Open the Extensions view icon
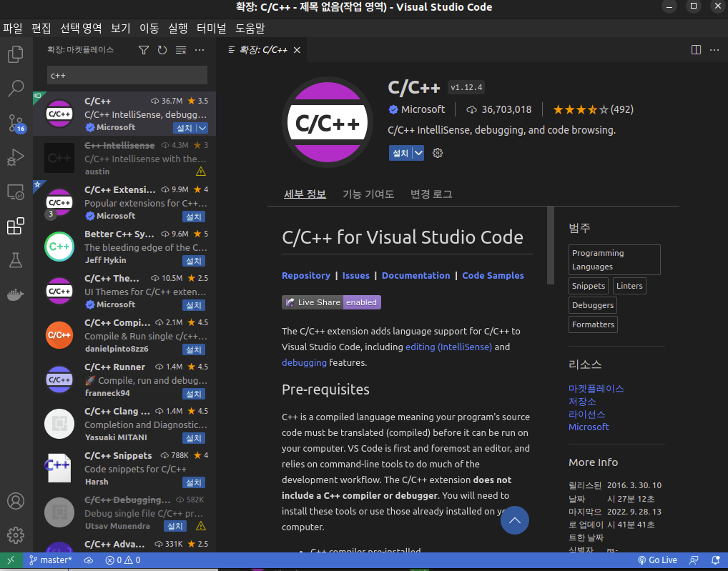 [x=15, y=226]
